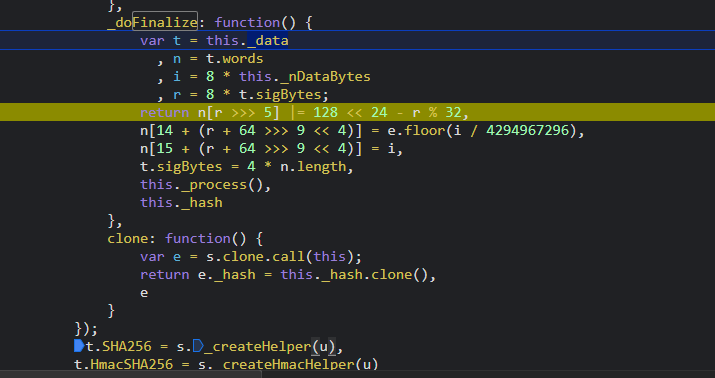Toggle the outlined inline breakpoint before _createHelper
715x378 pixels.
(198, 346)
